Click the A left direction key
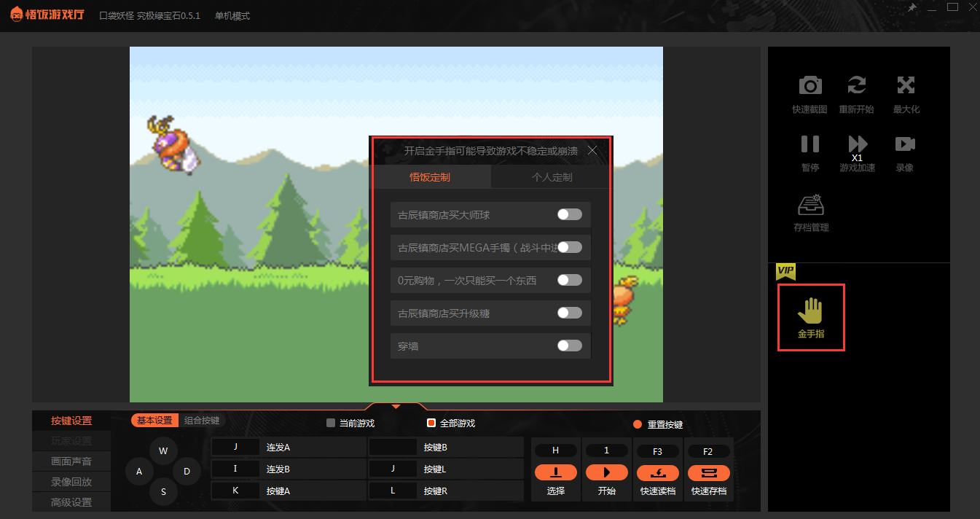The width and height of the screenshot is (980, 519). click(139, 471)
